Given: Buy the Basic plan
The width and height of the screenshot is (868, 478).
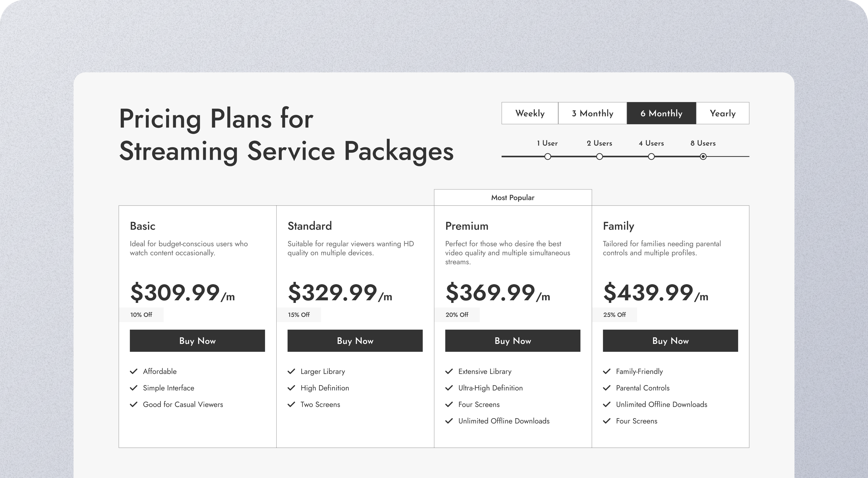Looking at the screenshot, I should coord(197,341).
